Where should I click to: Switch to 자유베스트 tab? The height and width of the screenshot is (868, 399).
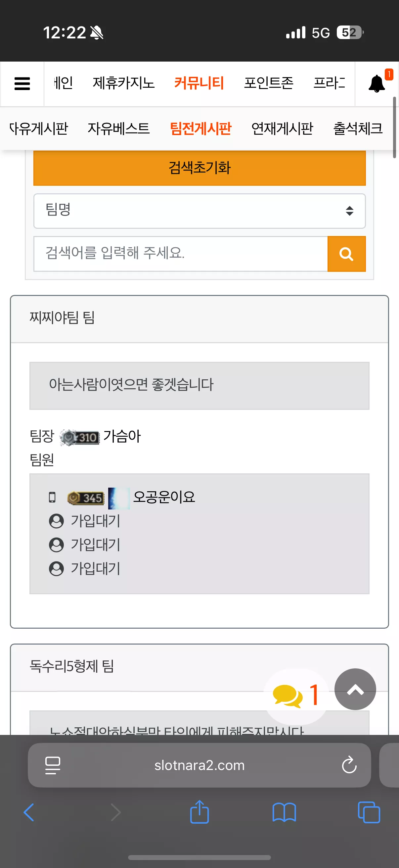click(x=118, y=128)
